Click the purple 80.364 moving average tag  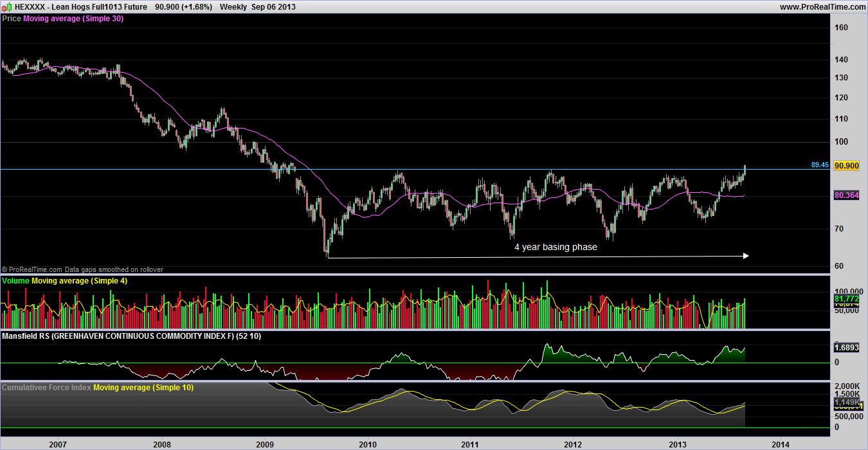point(846,195)
